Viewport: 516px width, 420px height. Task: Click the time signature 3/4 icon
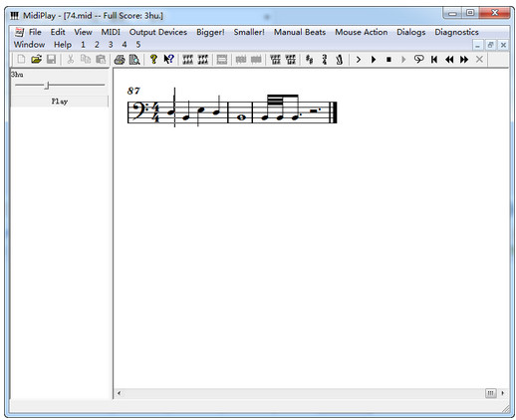[325, 60]
